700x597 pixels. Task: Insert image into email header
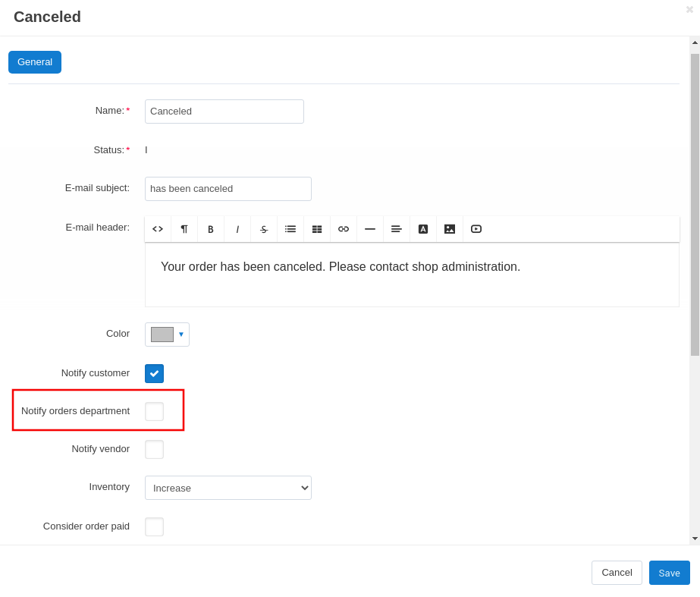(450, 229)
